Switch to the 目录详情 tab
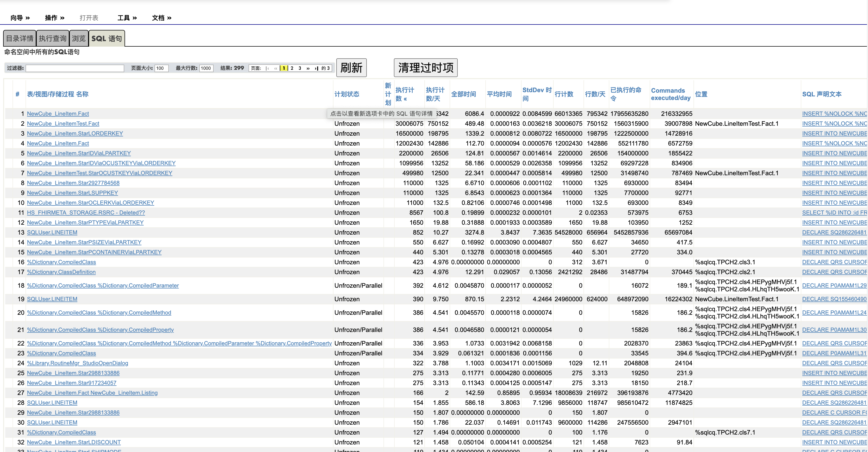Image resolution: width=868 pixels, height=452 pixels. (x=20, y=39)
